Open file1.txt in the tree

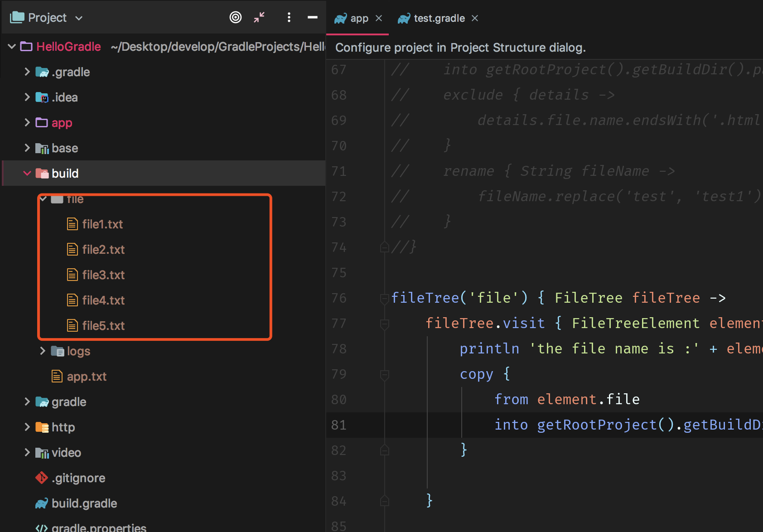102,224
